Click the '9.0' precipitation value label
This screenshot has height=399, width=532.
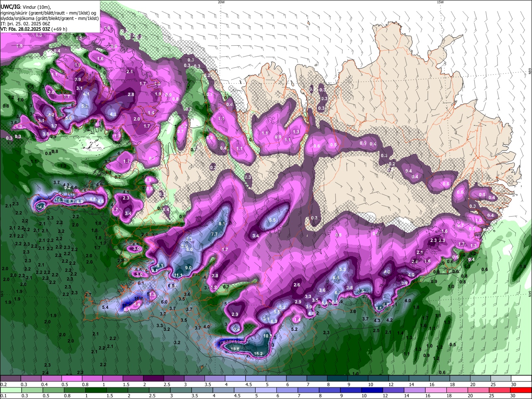(x=188, y=268)
